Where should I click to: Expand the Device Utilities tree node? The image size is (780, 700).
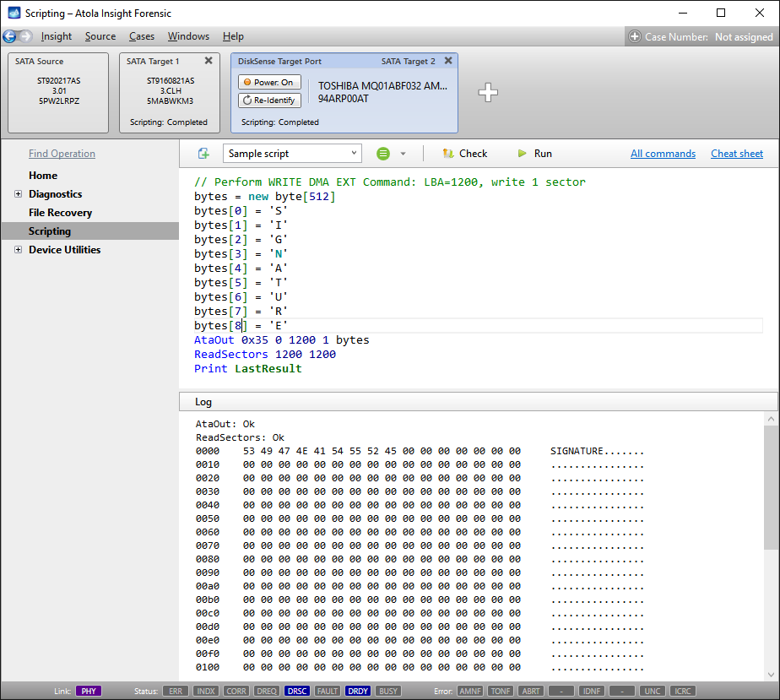tap(19, 250)
